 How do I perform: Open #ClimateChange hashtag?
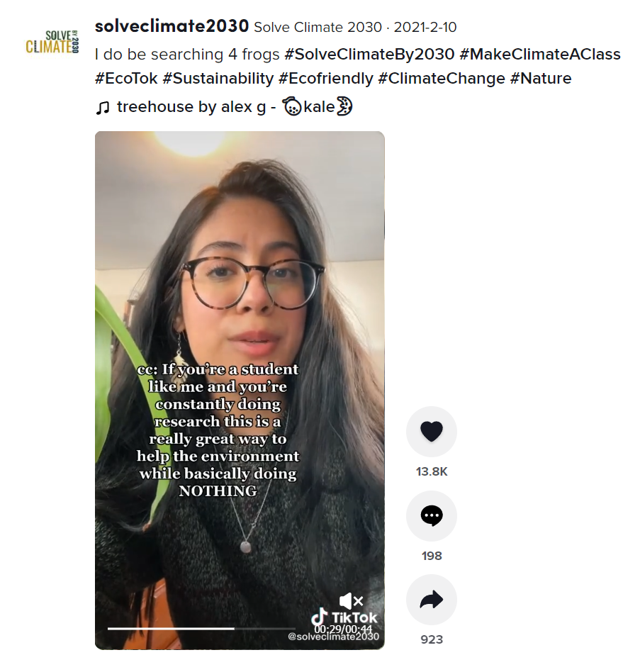[x=442, y=79]
